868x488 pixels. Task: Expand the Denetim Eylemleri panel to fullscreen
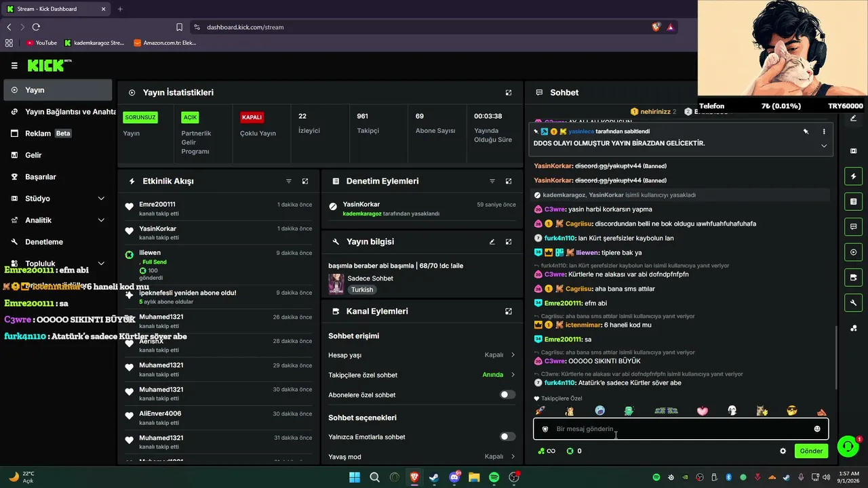(509, 181)
